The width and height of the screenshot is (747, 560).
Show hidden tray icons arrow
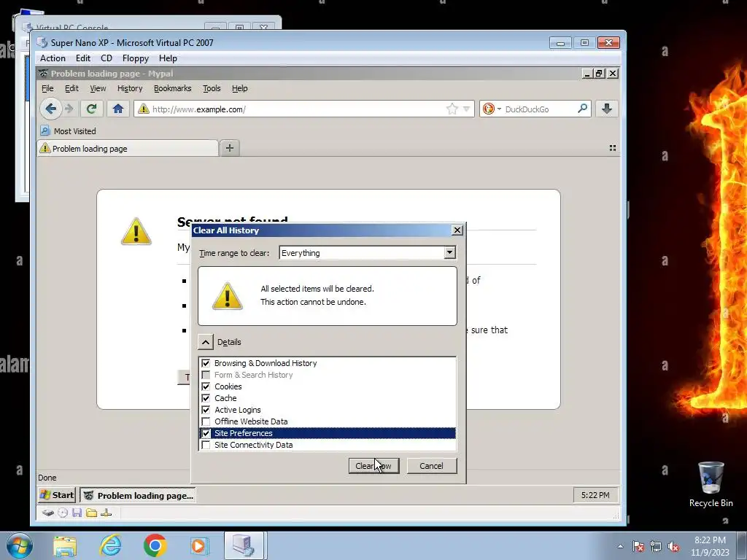tap(620, 547)
